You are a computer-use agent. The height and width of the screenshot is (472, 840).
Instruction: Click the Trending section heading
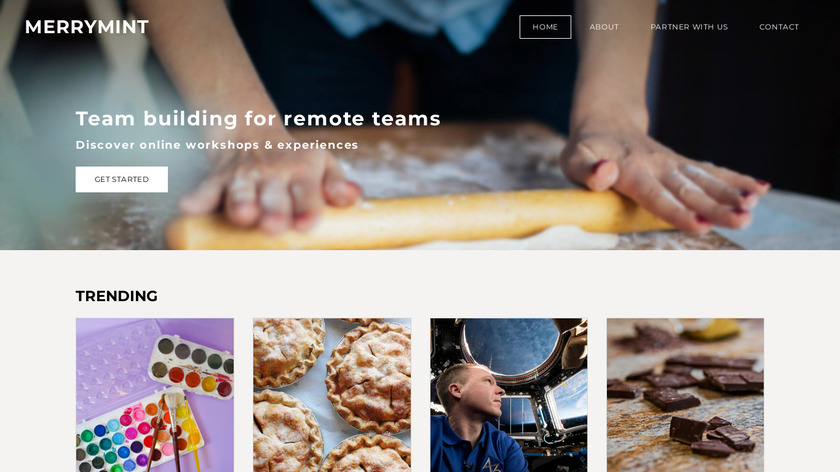click(116, 296)
